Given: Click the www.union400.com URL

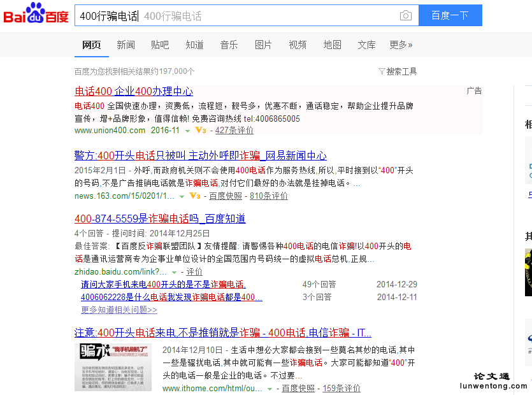Looking at the screenshot, I should [x=110, y=131].
